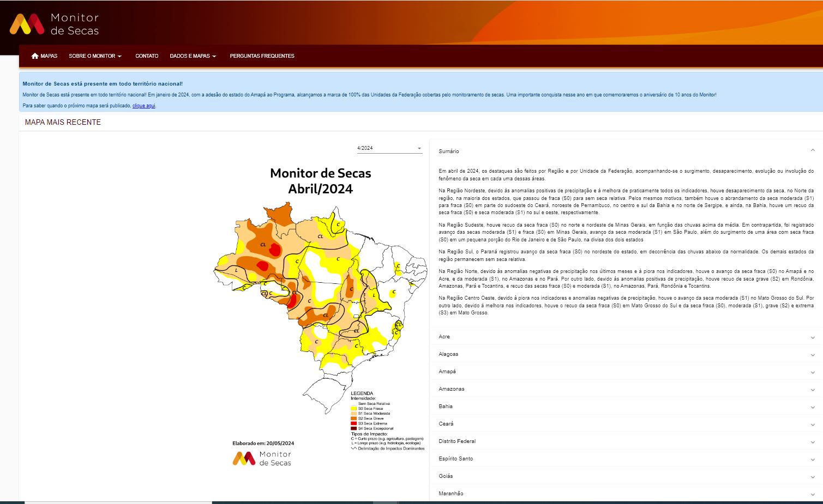Click the 'Monitor de Secas Abril/2024' map title

coord(321,181)
